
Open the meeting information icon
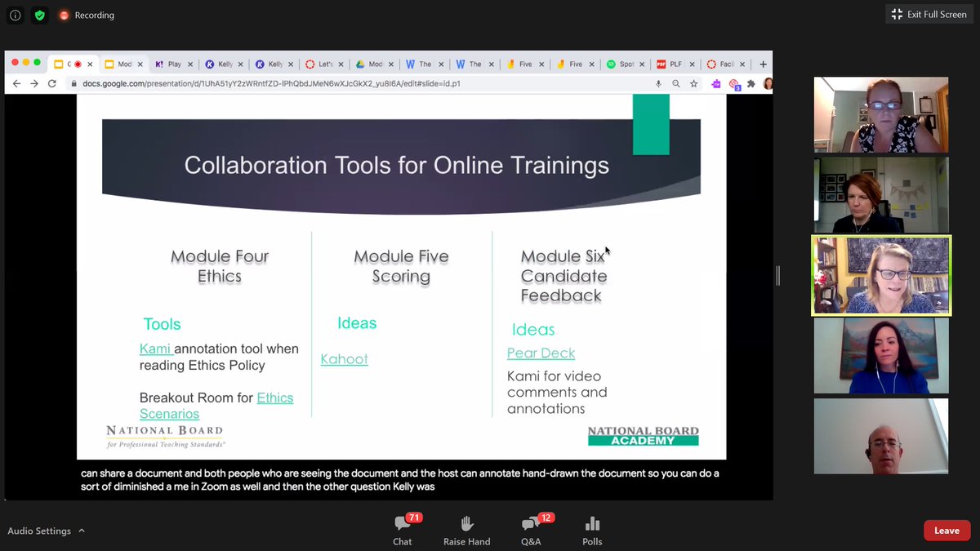15,15
